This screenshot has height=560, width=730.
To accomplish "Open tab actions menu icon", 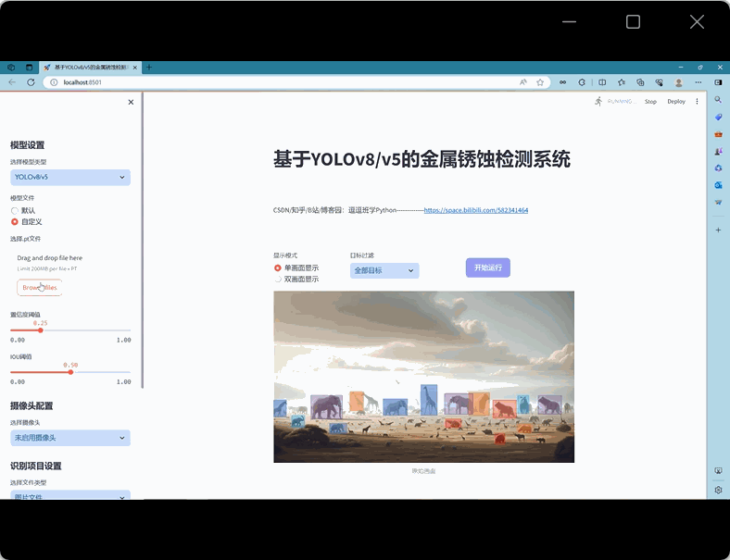I will click(29, 67).
